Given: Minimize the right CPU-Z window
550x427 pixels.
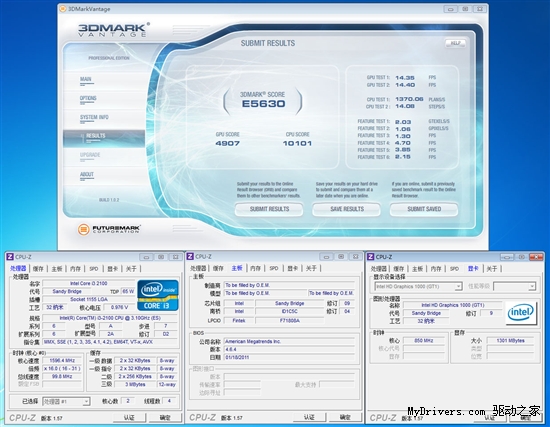Looking at the screenshot, I should (507, 257).
